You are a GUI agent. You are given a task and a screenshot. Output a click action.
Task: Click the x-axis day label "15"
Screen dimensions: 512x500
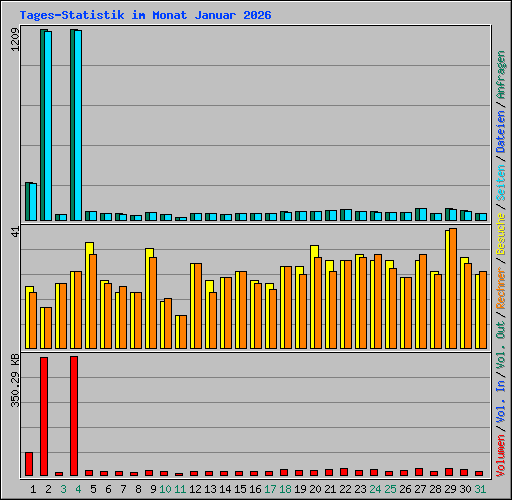tap(240, 489)
